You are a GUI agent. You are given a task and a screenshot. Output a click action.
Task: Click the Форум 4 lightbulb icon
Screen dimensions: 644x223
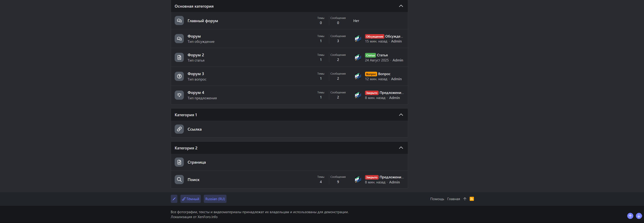point(179,95)
